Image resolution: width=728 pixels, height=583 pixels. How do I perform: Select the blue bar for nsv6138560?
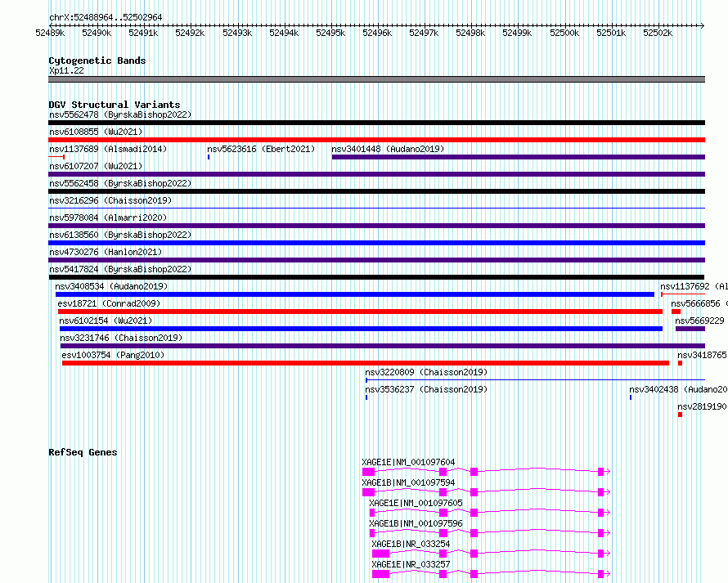376,243
